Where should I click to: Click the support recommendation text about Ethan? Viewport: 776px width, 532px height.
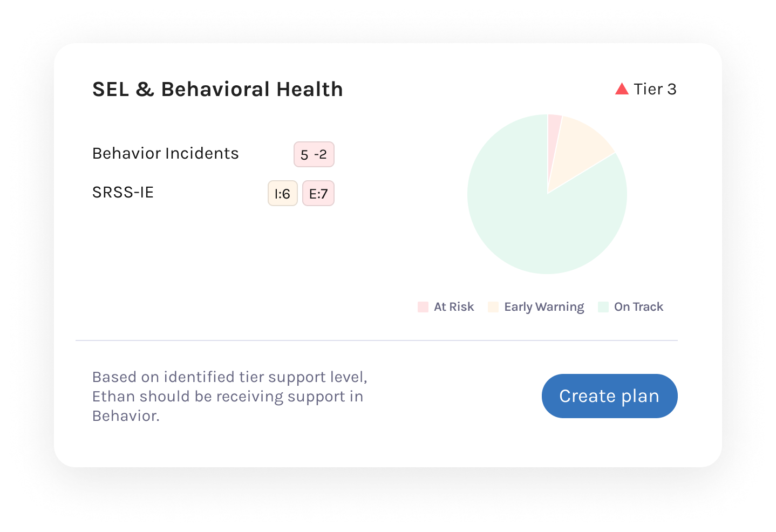point(229,397)
